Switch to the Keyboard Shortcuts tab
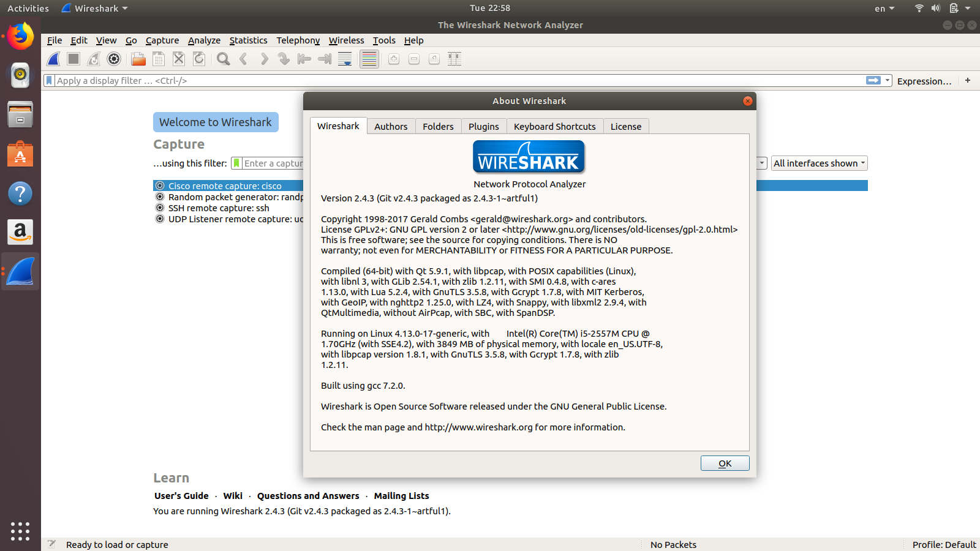 point(555,126)
